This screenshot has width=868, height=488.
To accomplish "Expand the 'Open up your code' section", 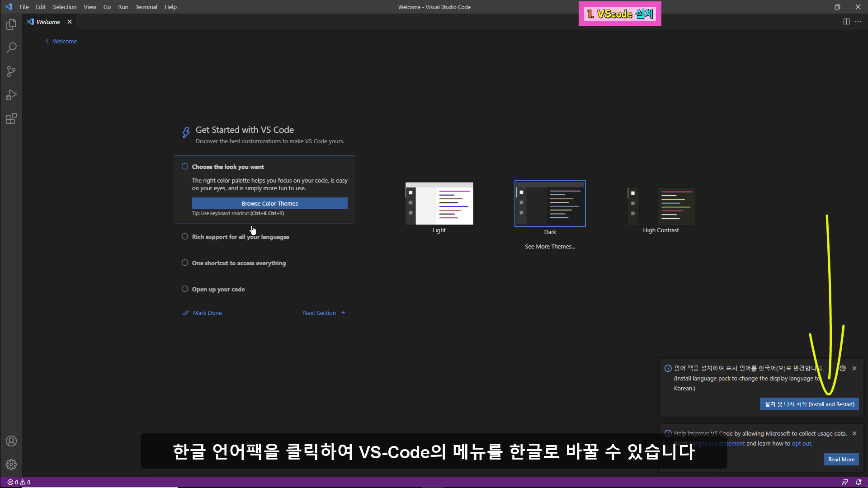I will tap(218, 289).
